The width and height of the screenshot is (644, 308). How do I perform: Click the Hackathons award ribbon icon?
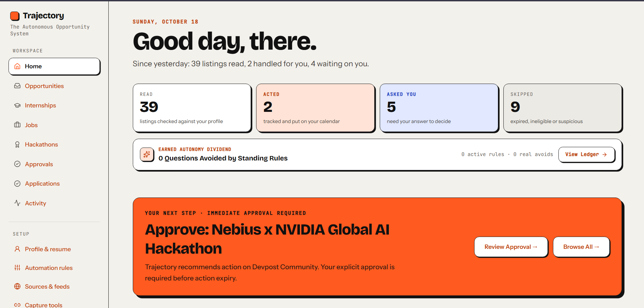[17, 144]
